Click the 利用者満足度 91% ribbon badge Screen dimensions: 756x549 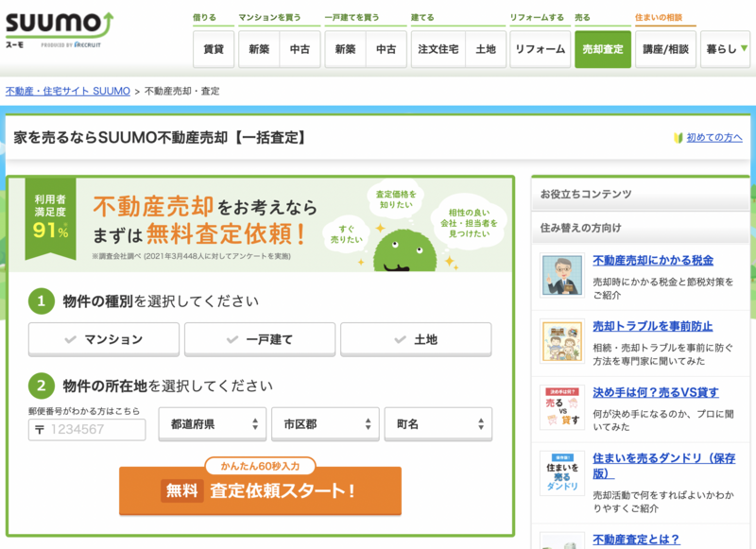(x=51, y=218)
